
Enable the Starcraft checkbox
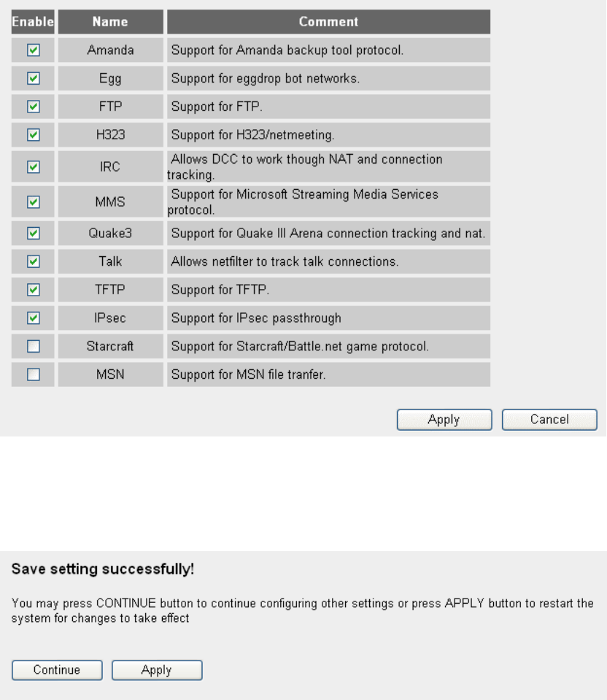(33, 346)
